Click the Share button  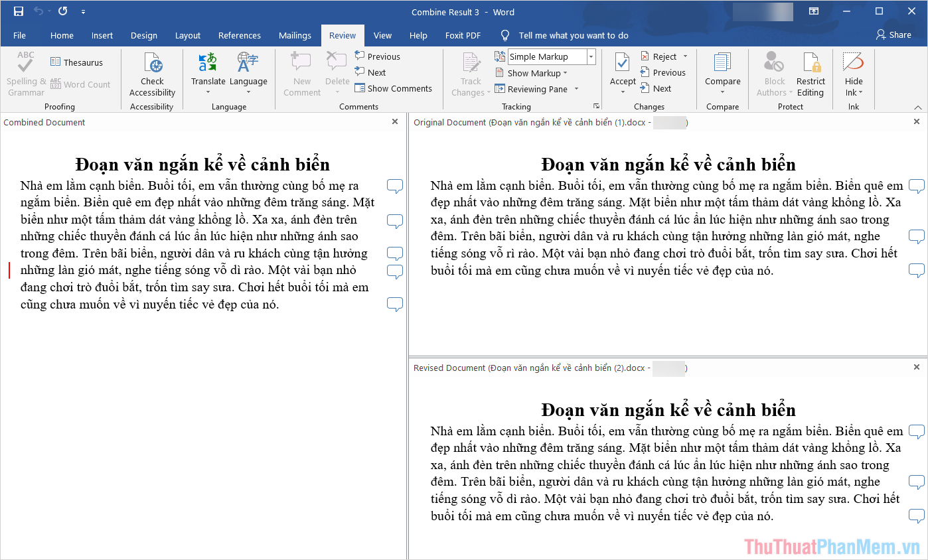(893, 34)
